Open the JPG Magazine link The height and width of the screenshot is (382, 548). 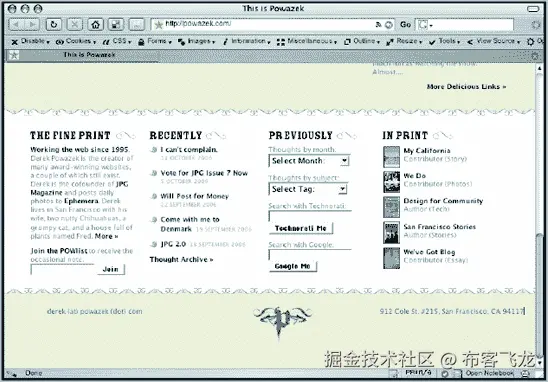pyautogui.click(x=80, y=188)
